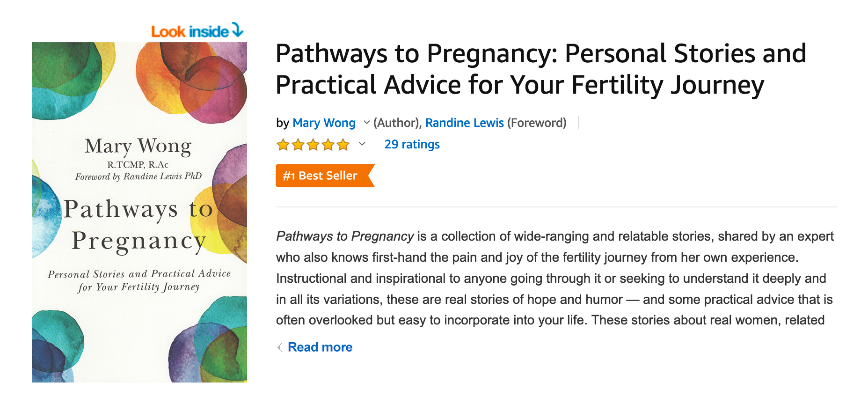The height and width of the screenshot is (412, 868).
Task: Click the Look inside arrow icon
Action: 238,30
